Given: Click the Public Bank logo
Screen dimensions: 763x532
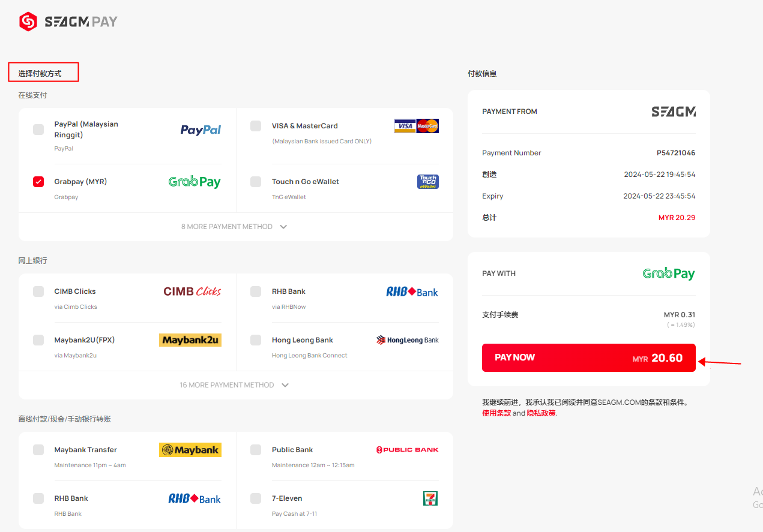Looking at the screenshot, I should pos(408,450).
